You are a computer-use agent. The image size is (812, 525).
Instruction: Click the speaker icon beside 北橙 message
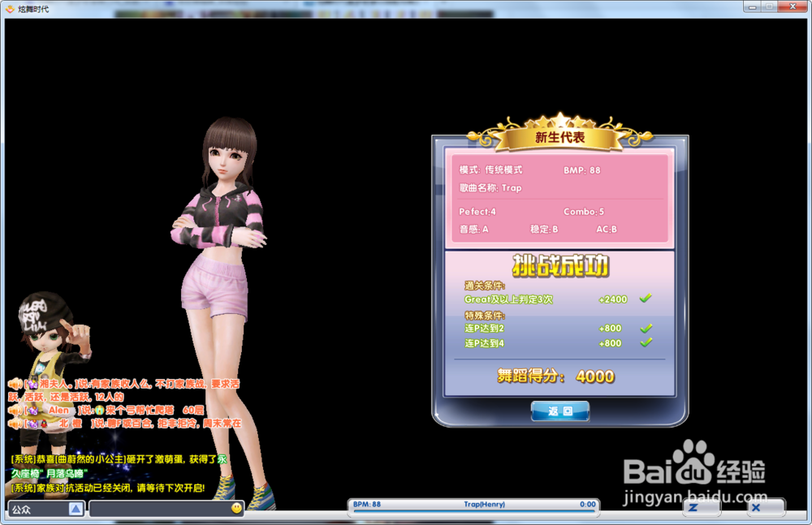point(15,424)
